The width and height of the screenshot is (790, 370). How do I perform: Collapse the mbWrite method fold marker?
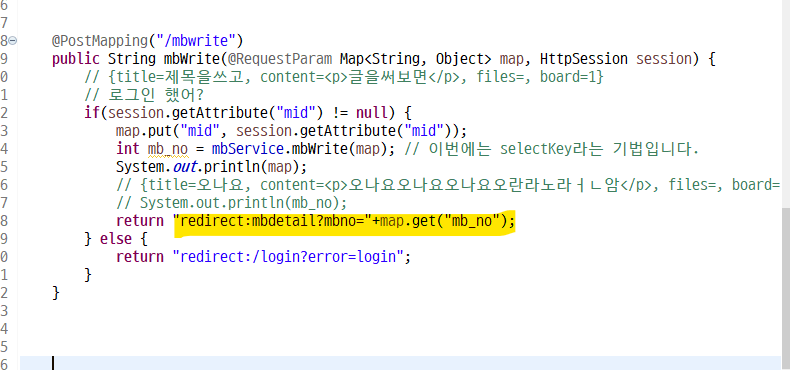pyautogui.click(x=13, y=41)
